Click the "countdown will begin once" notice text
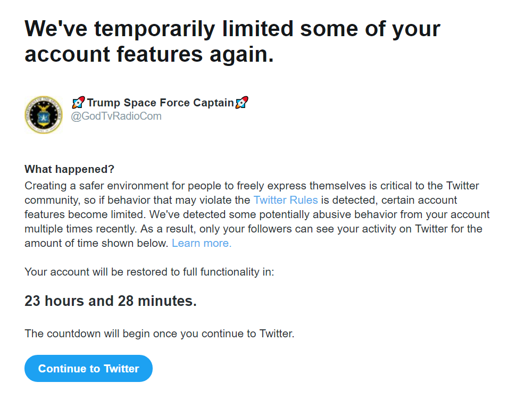The width and height of the screenshot is (532, 399). click(x=160, y=334)
